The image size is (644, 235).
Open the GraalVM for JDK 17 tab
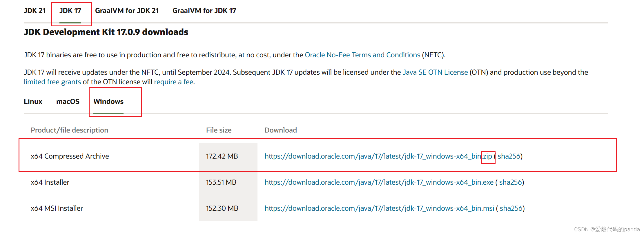click(204, 11)
